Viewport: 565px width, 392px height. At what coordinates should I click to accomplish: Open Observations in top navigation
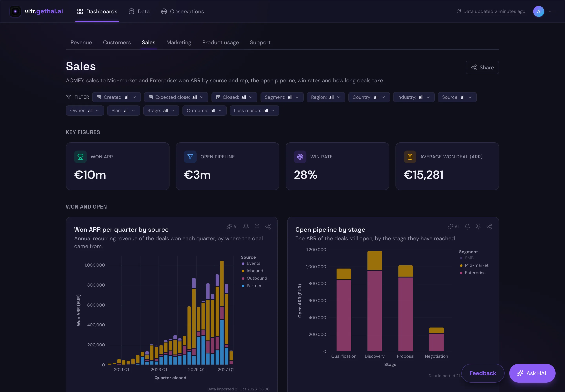[x=182, y=11]
